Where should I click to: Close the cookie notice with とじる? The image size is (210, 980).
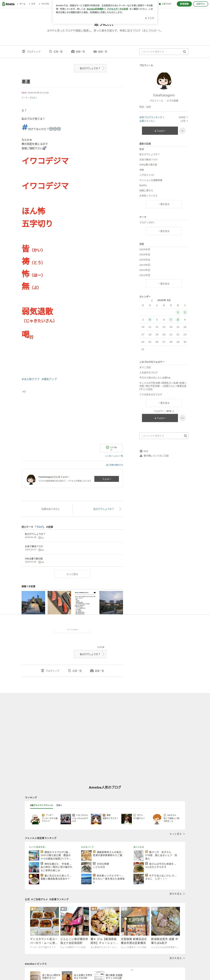(149, 18)
